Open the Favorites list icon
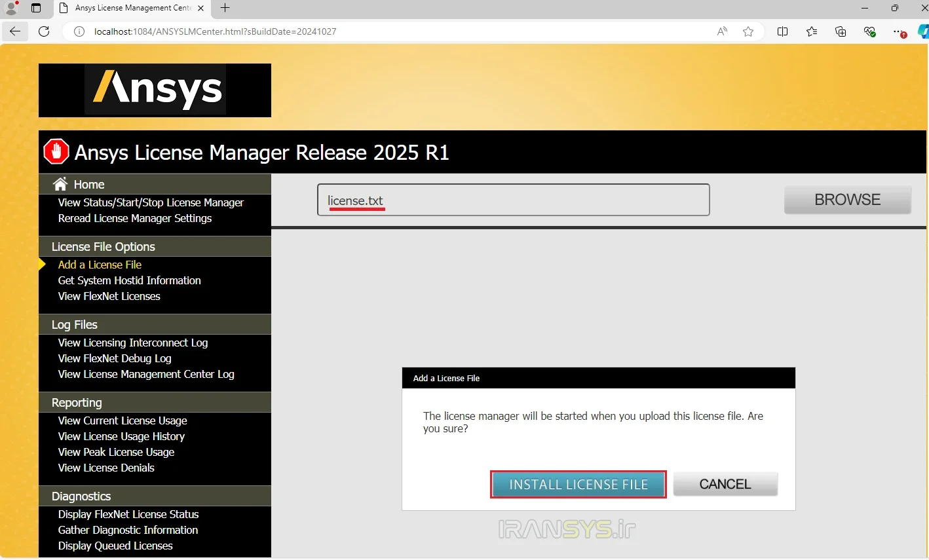 coord(812,31)
